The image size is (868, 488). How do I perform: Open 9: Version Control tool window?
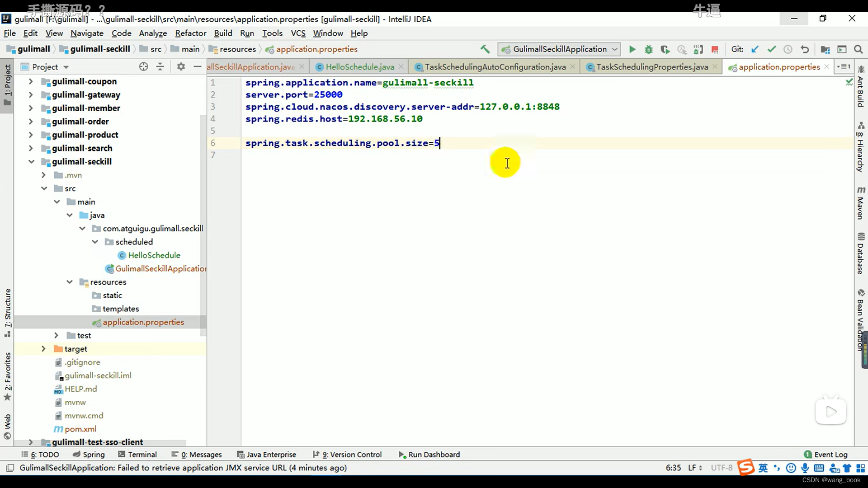[x=347, y=455]
